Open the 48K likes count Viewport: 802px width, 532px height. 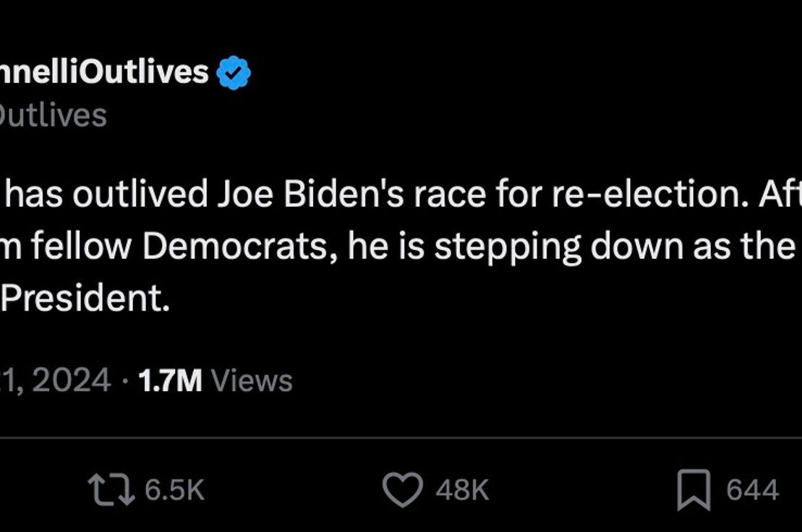pyautogui.click(x=462, y=489)
